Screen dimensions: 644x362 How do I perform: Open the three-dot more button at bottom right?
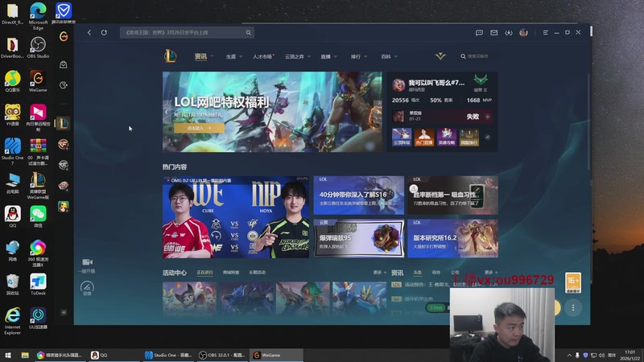tap(573, 307)
